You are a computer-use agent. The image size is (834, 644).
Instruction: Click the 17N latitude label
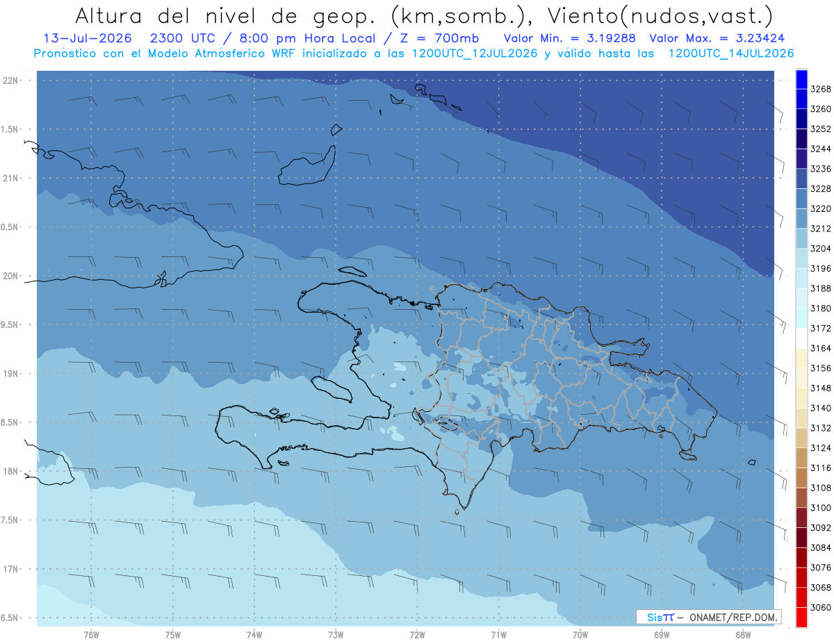pyautogui.click(x=10, y=569)
